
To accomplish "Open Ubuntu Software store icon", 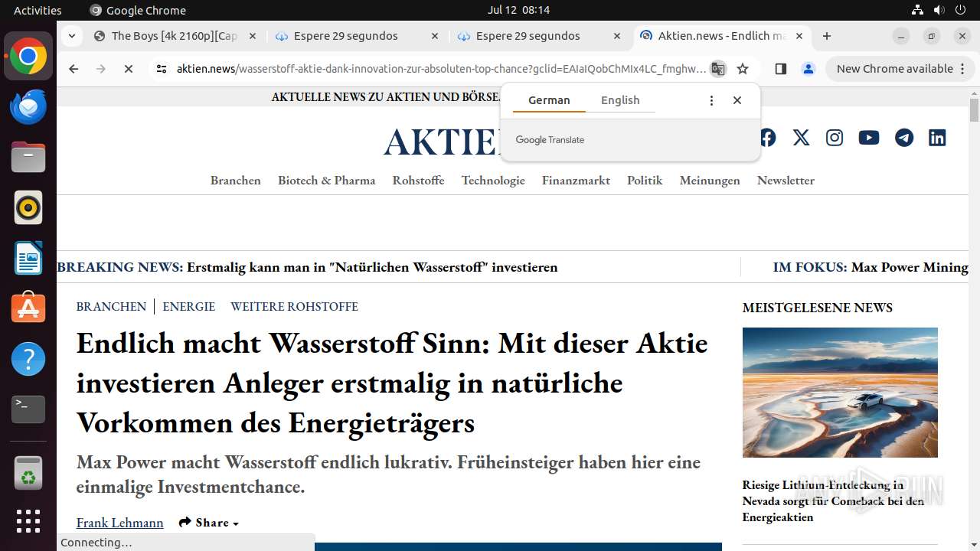I will tap(28, 308).
